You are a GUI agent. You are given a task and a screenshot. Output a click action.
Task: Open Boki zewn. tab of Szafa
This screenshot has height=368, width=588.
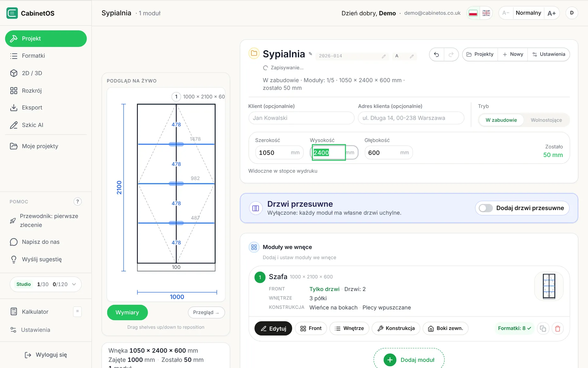click(x=446, y=328)
